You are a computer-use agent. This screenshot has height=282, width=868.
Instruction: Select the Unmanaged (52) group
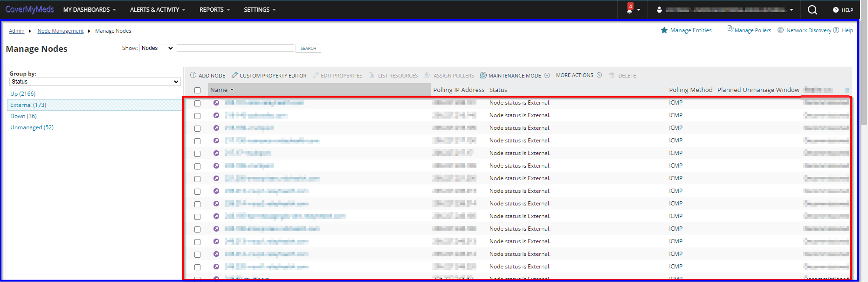click(x=32, y=127)
